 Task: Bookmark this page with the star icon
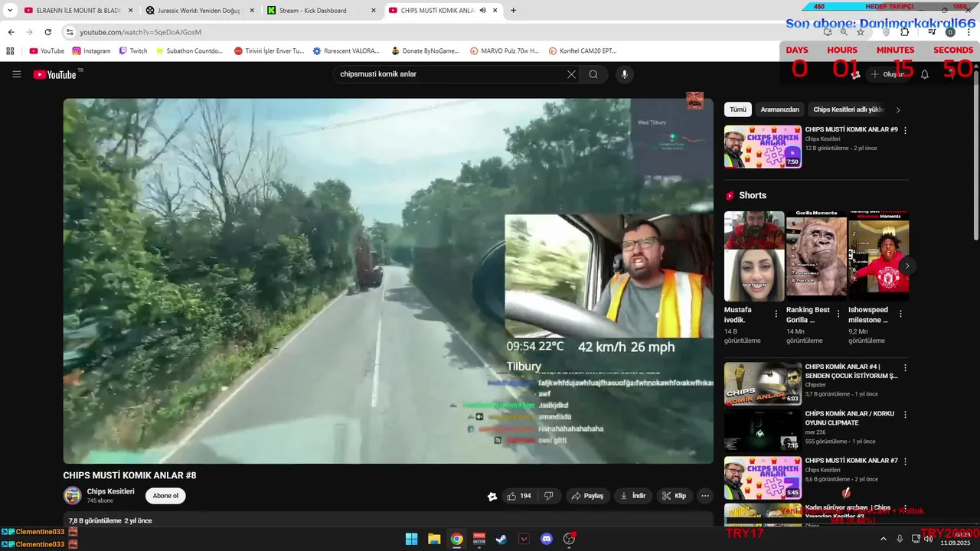[861, 32]
